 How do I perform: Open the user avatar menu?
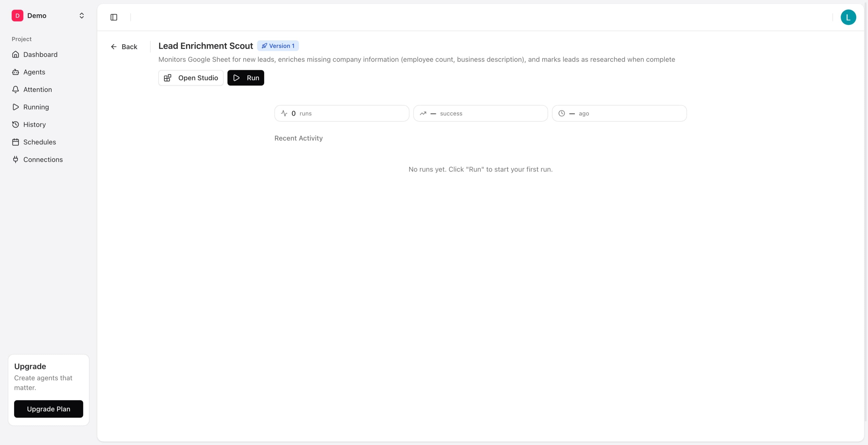[x=848, y=17]
